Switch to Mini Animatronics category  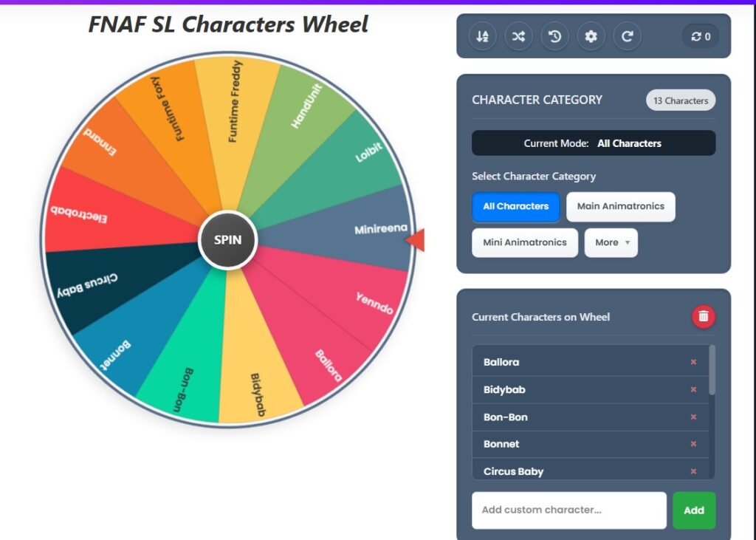click(525, 242)
